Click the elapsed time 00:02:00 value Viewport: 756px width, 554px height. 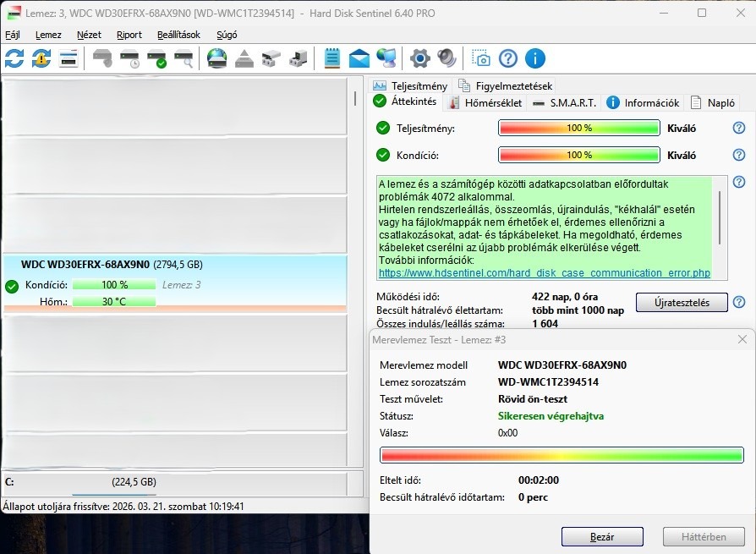click(539, 480)
